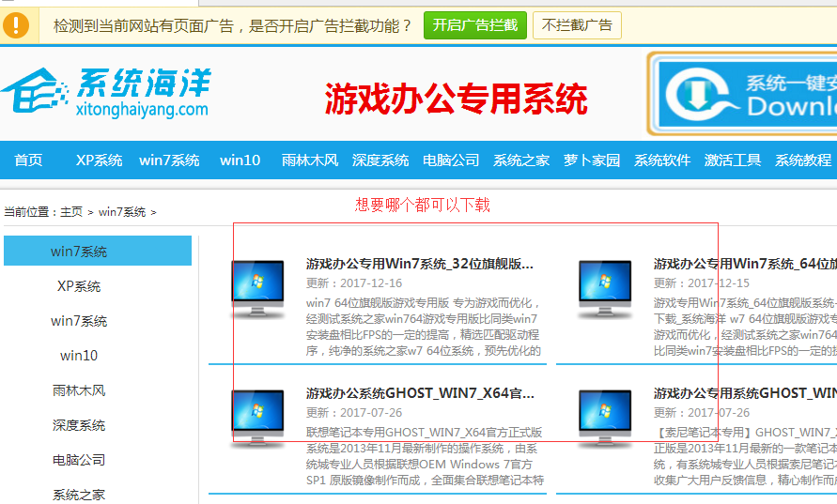Viewport: 837px width, 504px height.
Task: Open win10 in the navigation bar
Action: 240,160
